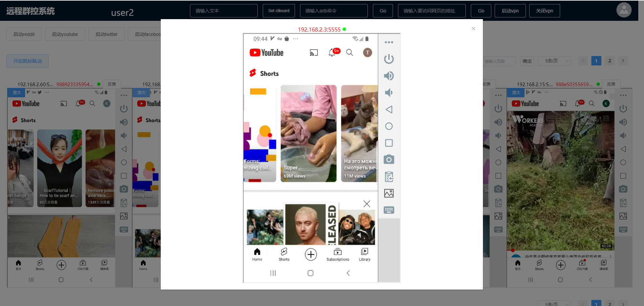Click the next page arrow in the top pagination
This screenshot has width=644, height=306.
tap(623, 61)
